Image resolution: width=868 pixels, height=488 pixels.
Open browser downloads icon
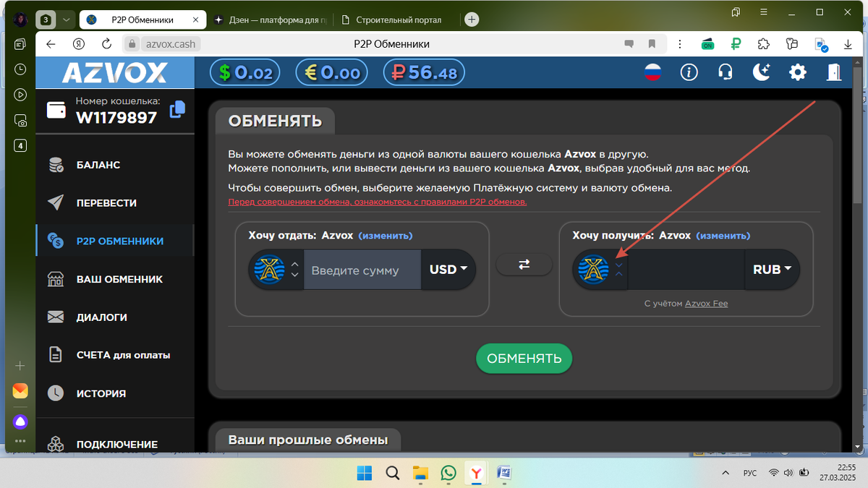pyautogui.click(x=848, y=44)
